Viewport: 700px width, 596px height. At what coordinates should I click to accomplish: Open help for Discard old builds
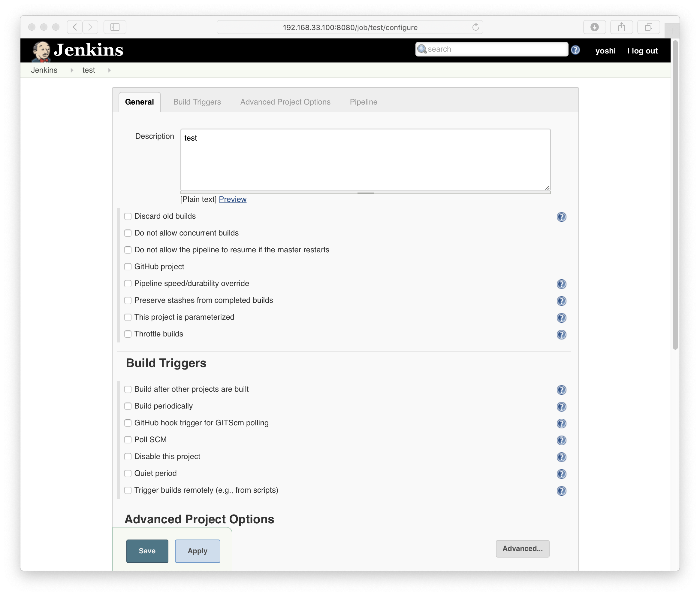(x=561, y=217)
